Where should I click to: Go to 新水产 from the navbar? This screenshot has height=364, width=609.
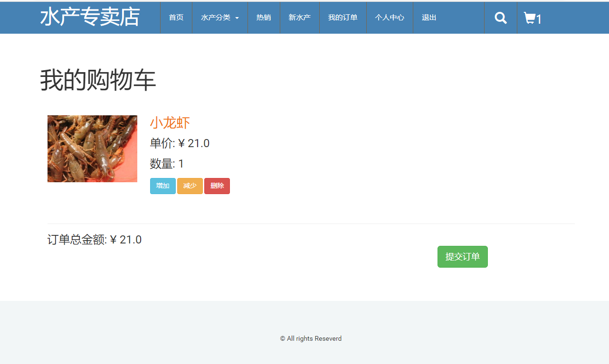[x=300, y=17]
